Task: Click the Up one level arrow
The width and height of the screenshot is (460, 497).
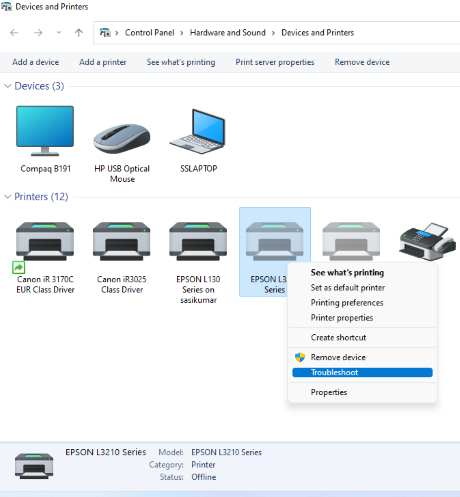Action: point(79,33)
